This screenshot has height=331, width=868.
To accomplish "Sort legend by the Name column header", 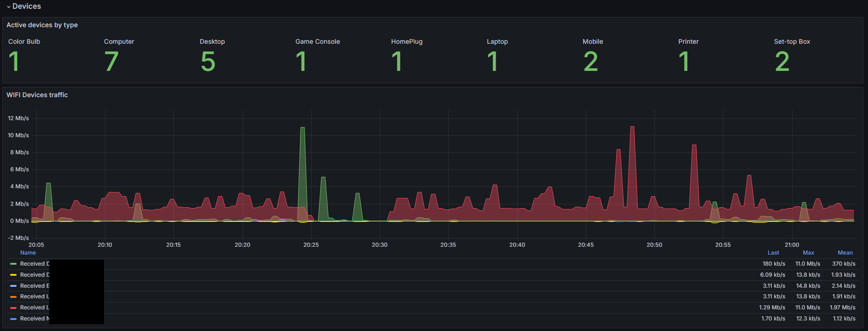I will pyautogui.click(x=28, y=253).
